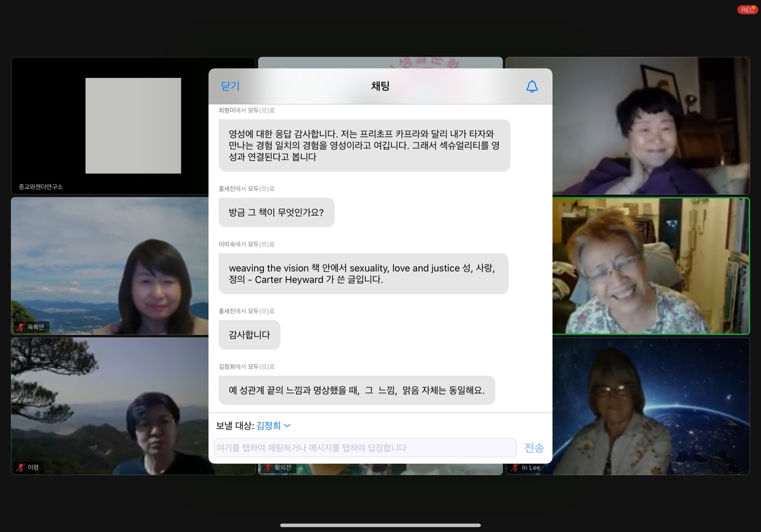Click the 채팅 title in the header

(x=380, y=86)
